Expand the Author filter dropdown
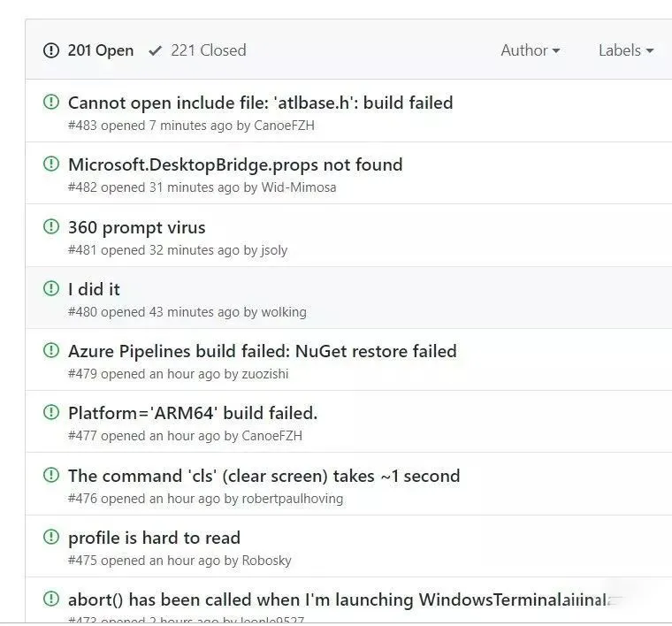Screen dimensions: 672x626 [x=531, y=50]
